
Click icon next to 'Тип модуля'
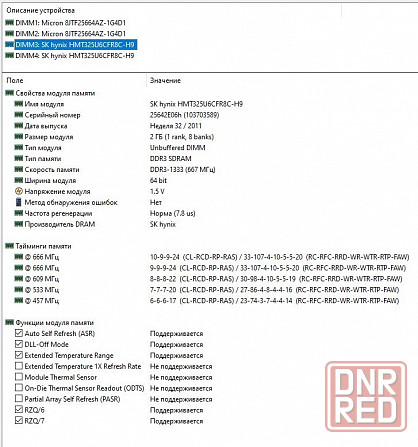(x=19, y=148)
